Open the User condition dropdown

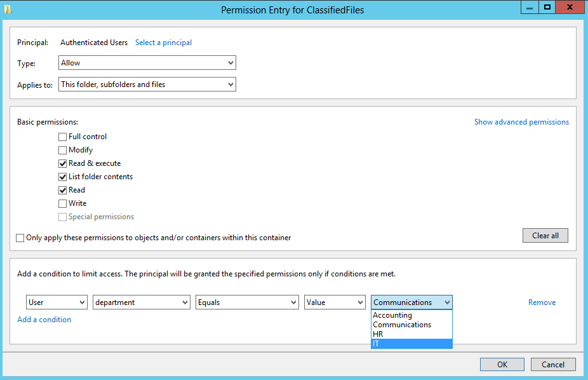click(57, 302)
